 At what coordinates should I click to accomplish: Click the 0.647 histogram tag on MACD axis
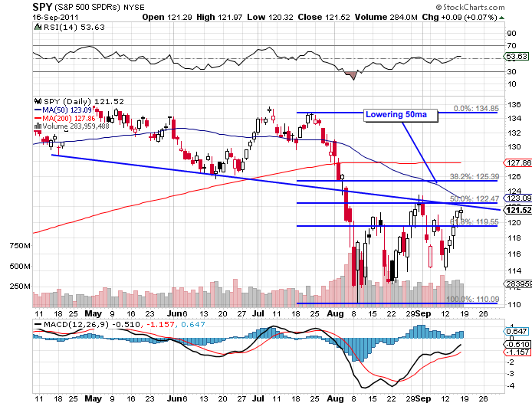point(516,332)
